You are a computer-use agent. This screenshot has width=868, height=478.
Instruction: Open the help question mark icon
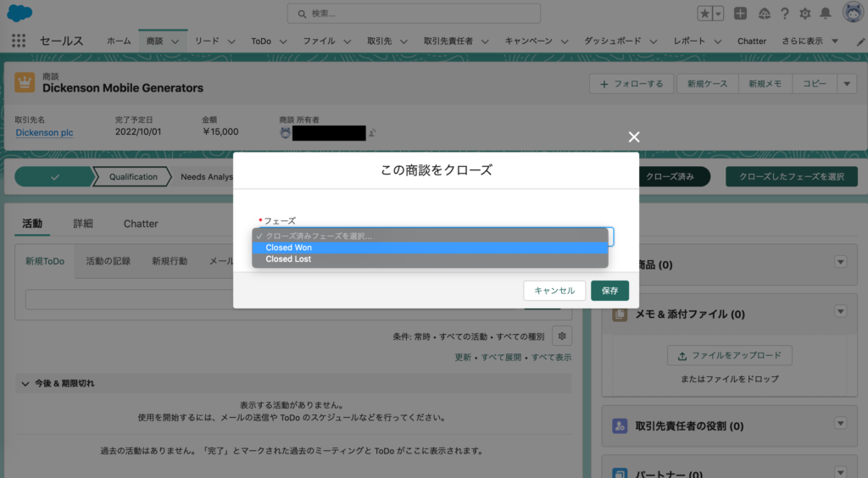tap(785, 14)
